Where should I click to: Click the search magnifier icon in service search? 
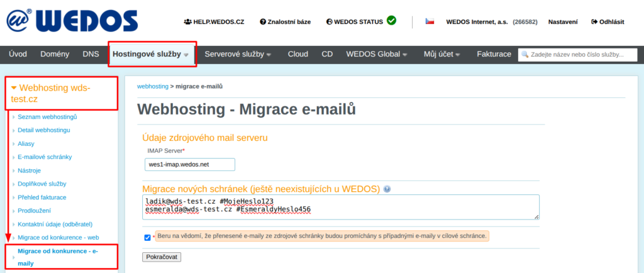pos(525,54)
